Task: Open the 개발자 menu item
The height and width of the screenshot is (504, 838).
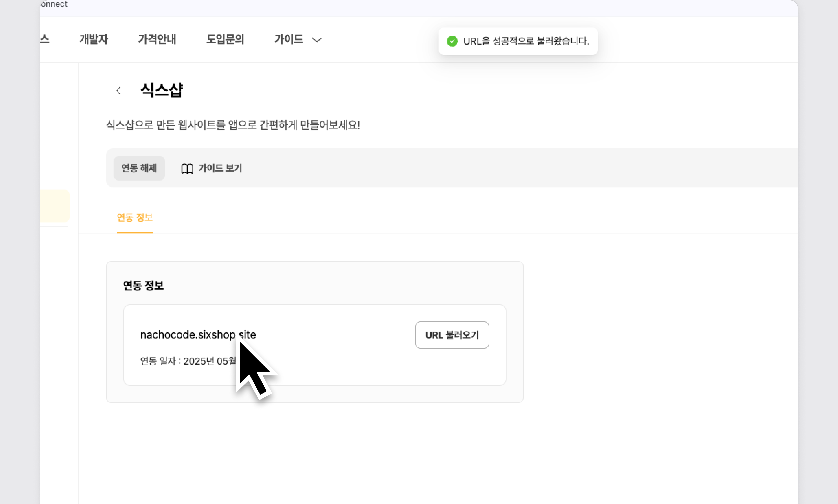Action: coord(94,39)
